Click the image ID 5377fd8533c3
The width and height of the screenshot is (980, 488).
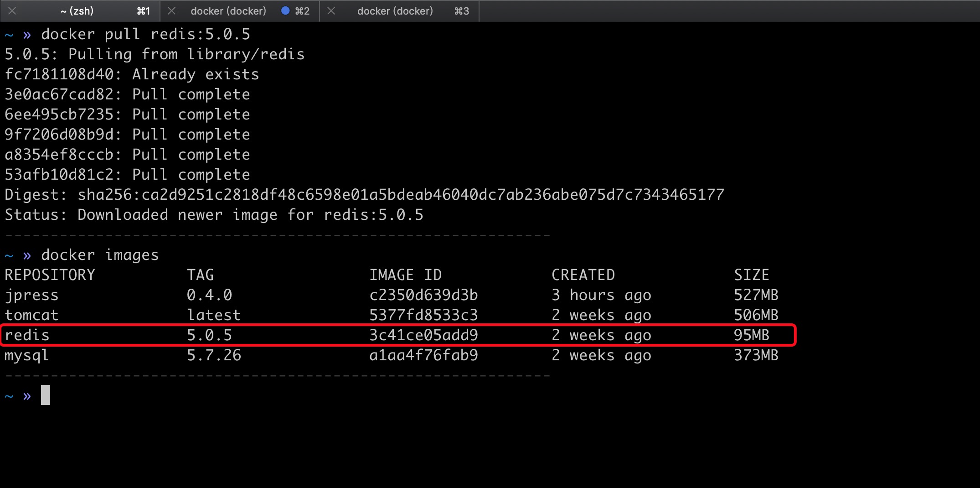coord(423,315)
